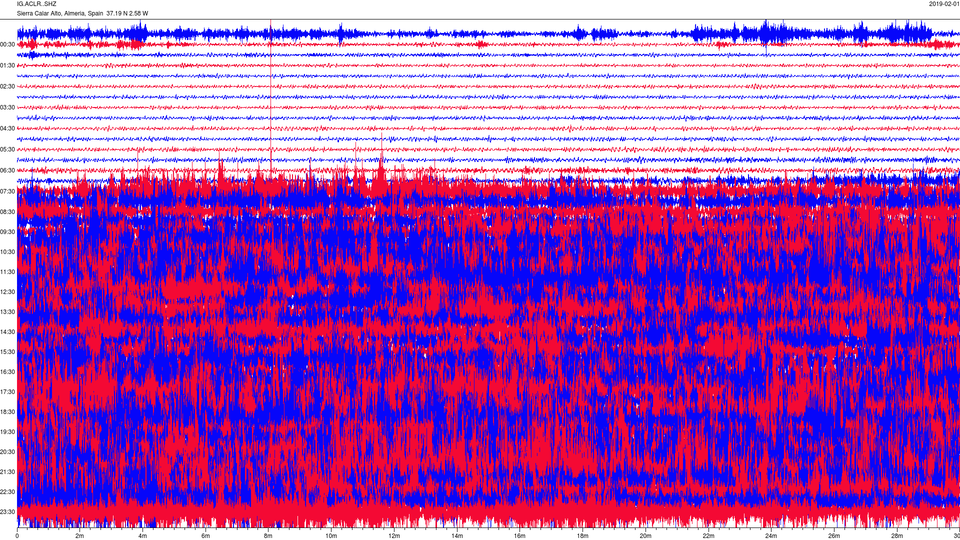The image size is (960, 540).
Task: Select the 00:30 time row label
Action: pyautogui.click(x=7, y=45)
